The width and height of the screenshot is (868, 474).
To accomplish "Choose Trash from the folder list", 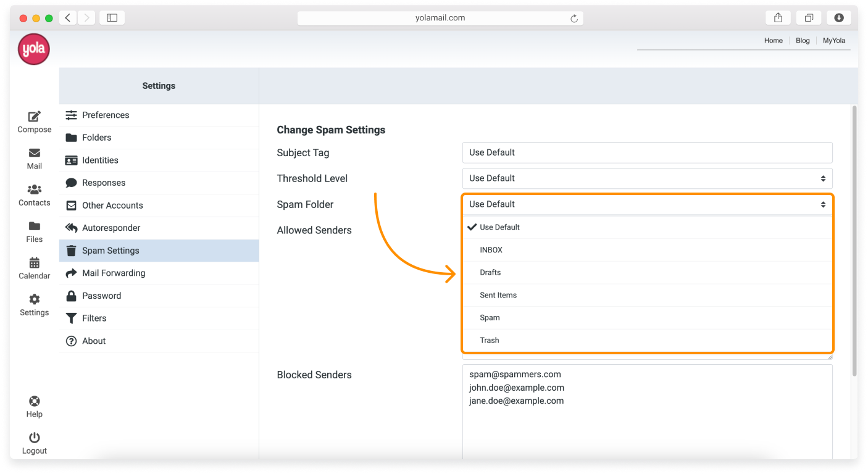I will click(489, 341).
